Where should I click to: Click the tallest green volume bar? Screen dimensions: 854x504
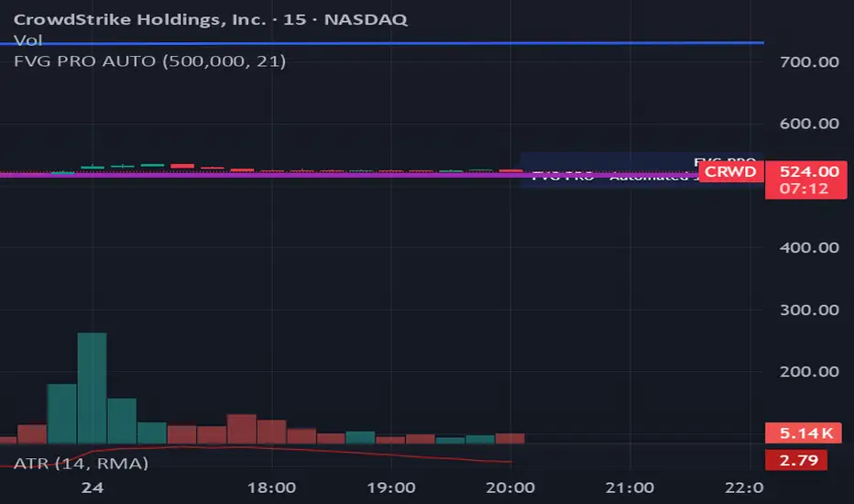pos(92,388)
